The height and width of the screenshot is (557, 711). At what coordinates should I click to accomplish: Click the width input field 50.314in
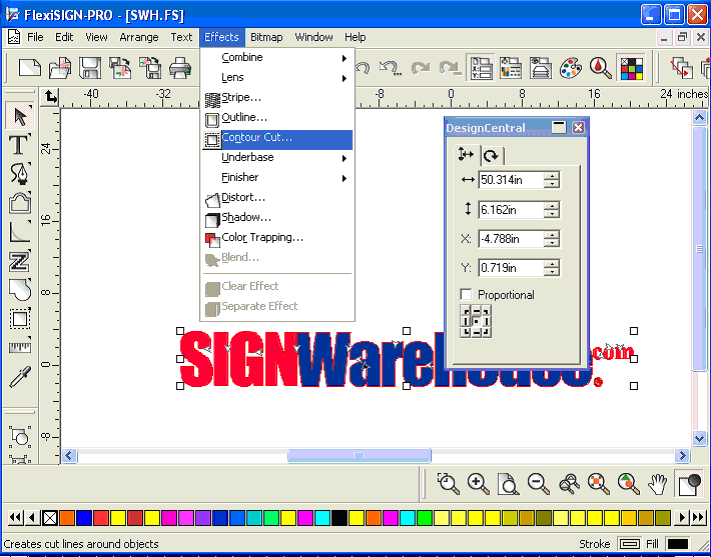click(511, 180)
